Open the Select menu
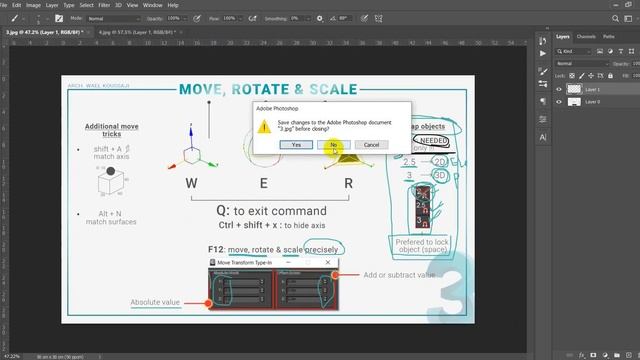Screen dimensions: 640x360 pyautogui.click(x=87, y=5)
